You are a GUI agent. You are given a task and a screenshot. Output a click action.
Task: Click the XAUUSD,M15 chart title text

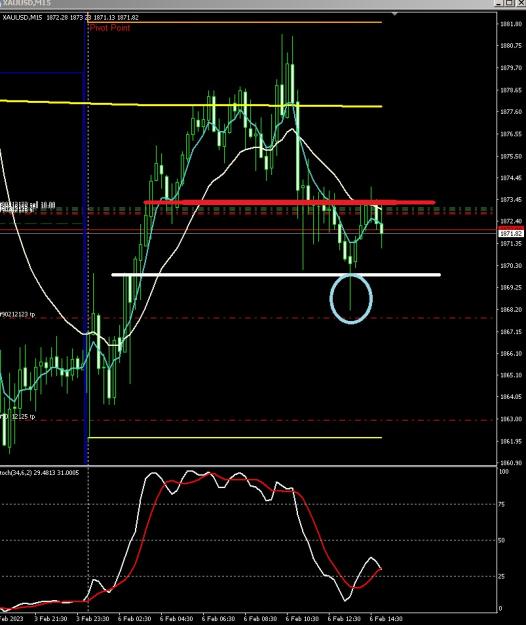click(x=23, y=18)
